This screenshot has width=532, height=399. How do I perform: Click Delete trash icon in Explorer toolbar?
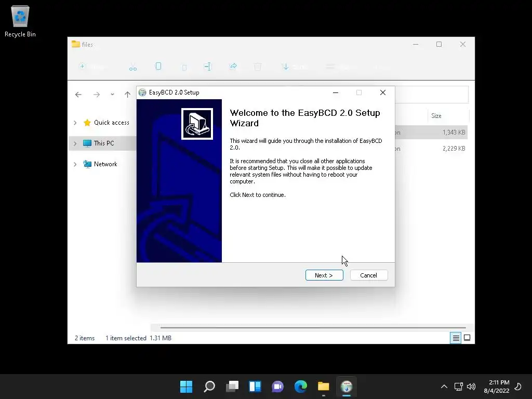point(258,67)
